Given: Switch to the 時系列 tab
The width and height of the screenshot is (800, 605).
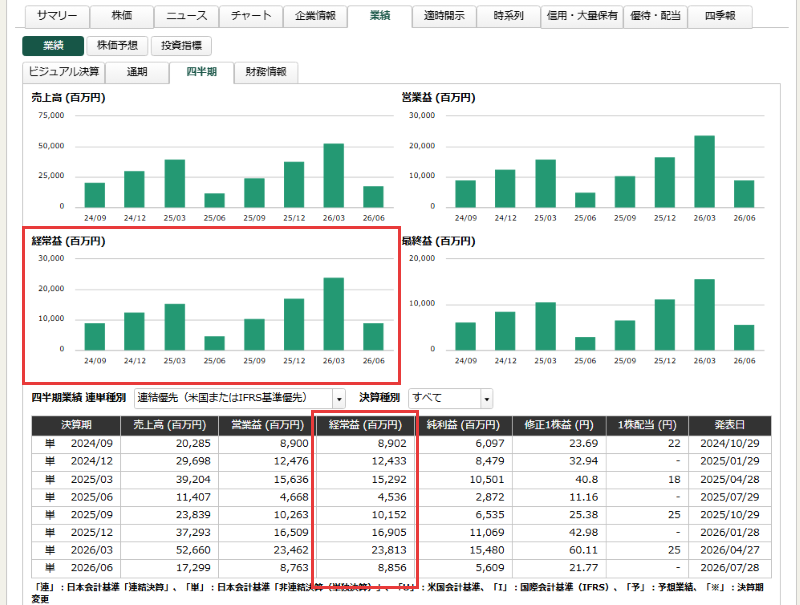Looking at the screenshot, I should 509,16.
